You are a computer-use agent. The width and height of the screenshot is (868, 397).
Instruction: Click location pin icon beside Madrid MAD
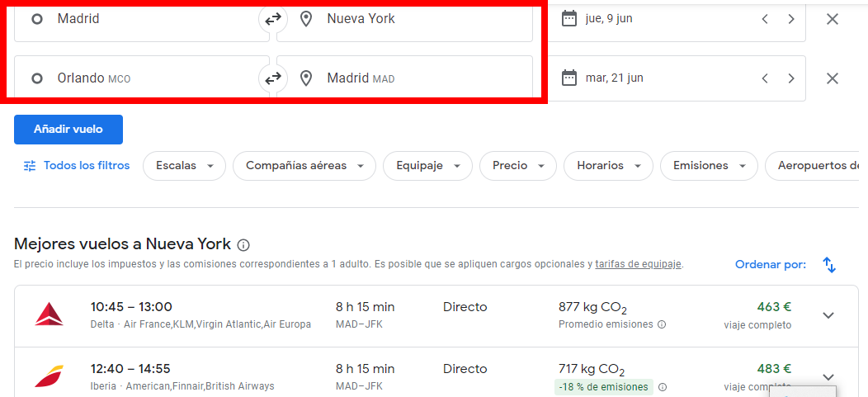pos(305,78)
